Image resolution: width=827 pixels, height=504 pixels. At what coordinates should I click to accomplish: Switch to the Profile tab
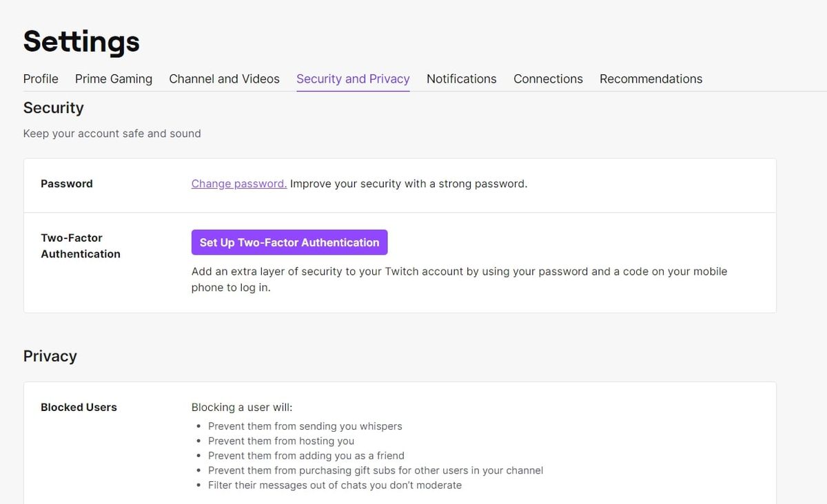(40, 78)
